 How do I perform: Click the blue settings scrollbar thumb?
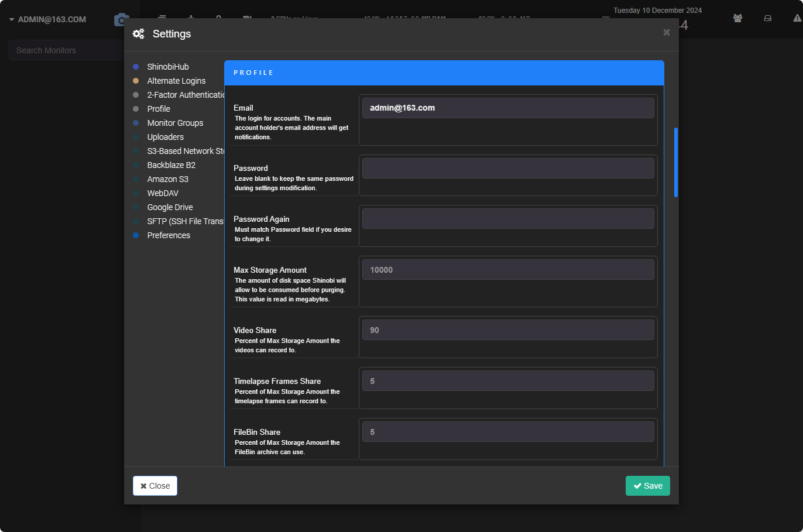coord(676,162)
